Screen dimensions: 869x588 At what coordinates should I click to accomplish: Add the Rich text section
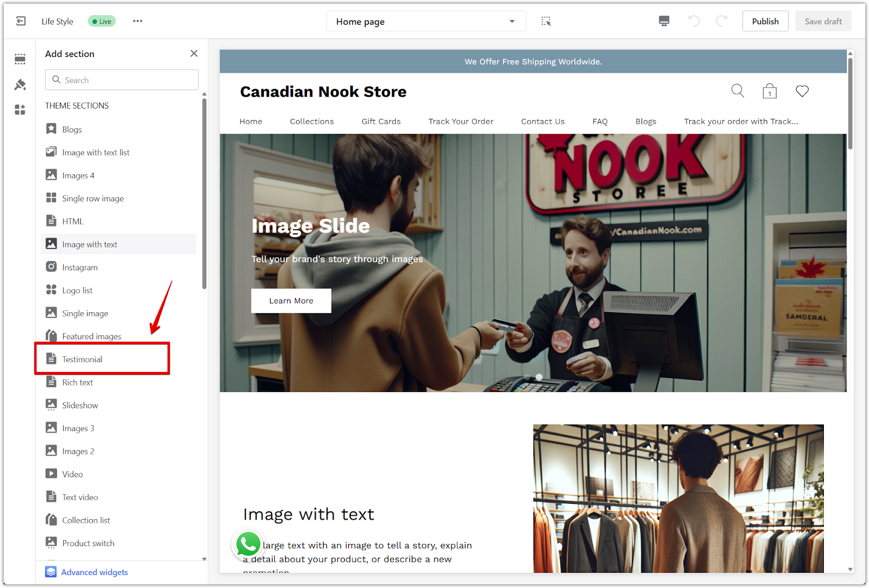tap(118, 382)
